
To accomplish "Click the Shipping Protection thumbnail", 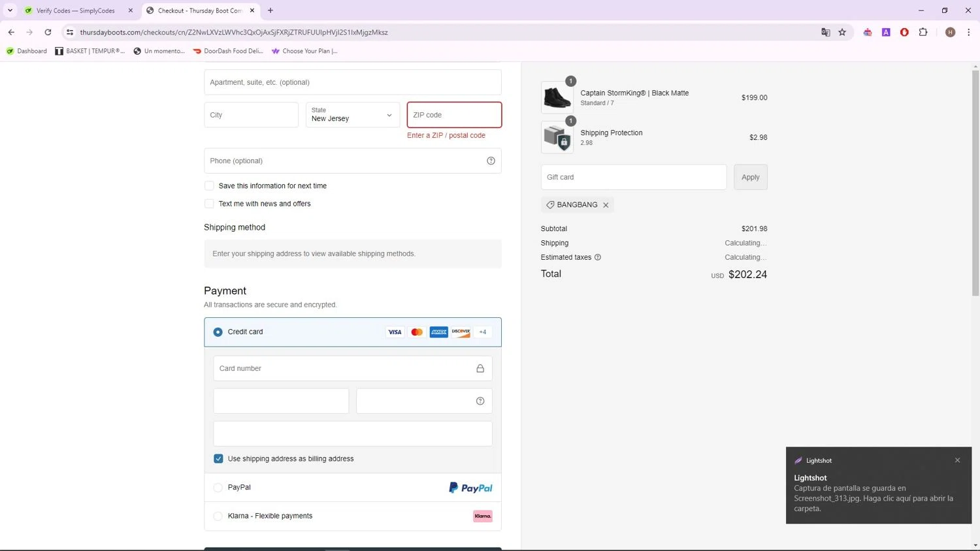I will tap(557, 137).
